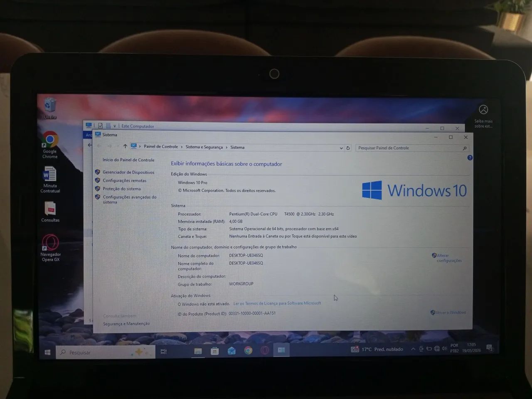532x399 pixels.
Task: Open Task View on taskbar
Action: [x=164, y=352]
